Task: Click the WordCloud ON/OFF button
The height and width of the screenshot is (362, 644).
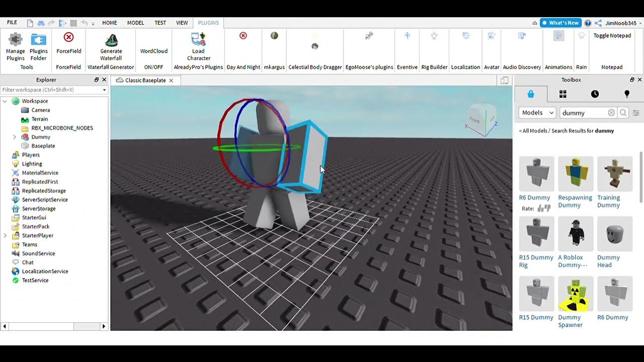Action: 154,51
